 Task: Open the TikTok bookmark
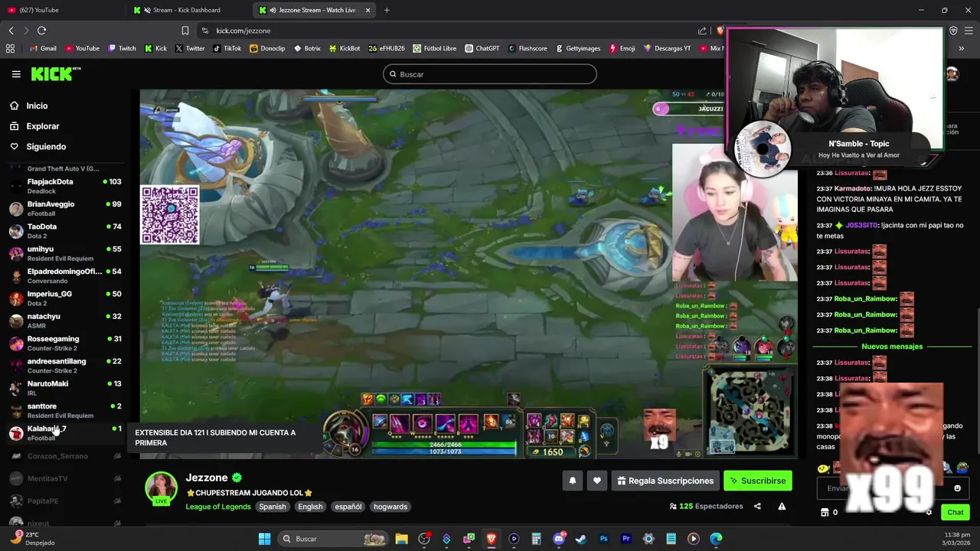[x=227, y=48]
